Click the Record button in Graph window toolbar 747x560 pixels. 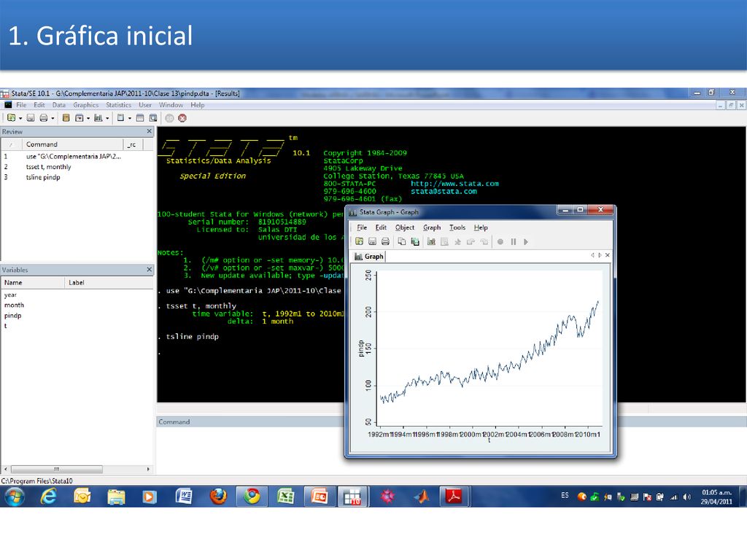coord(500,241)
